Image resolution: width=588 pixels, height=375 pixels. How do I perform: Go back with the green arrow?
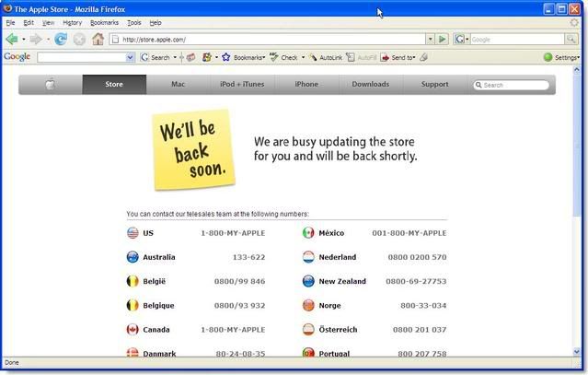pyautogui.click(x=12, y=39)
